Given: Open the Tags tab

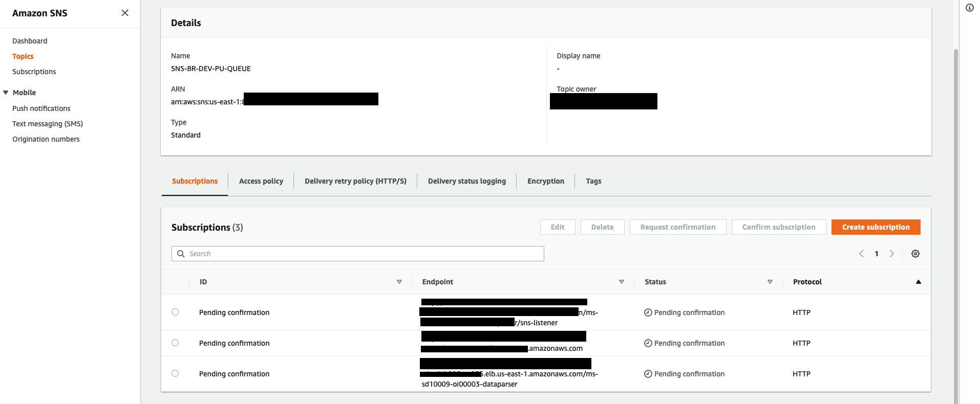Looking at the screenshot, I should [593, 181].
